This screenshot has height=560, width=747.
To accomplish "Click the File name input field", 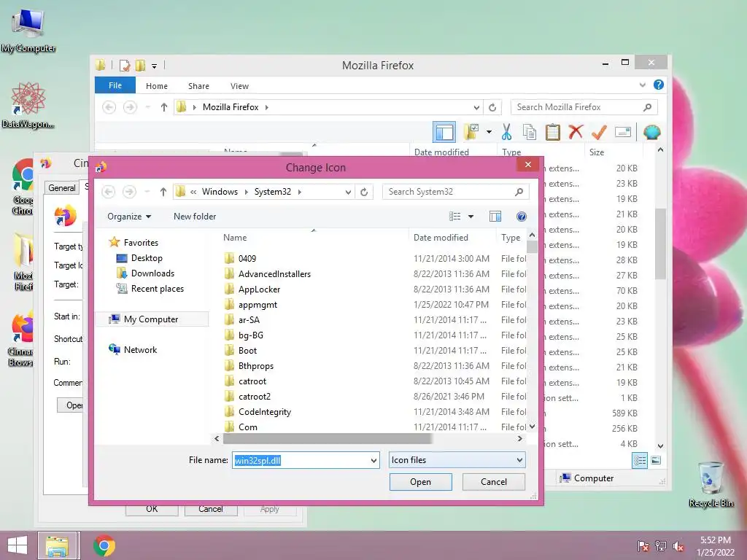I will tap(301, 461).
